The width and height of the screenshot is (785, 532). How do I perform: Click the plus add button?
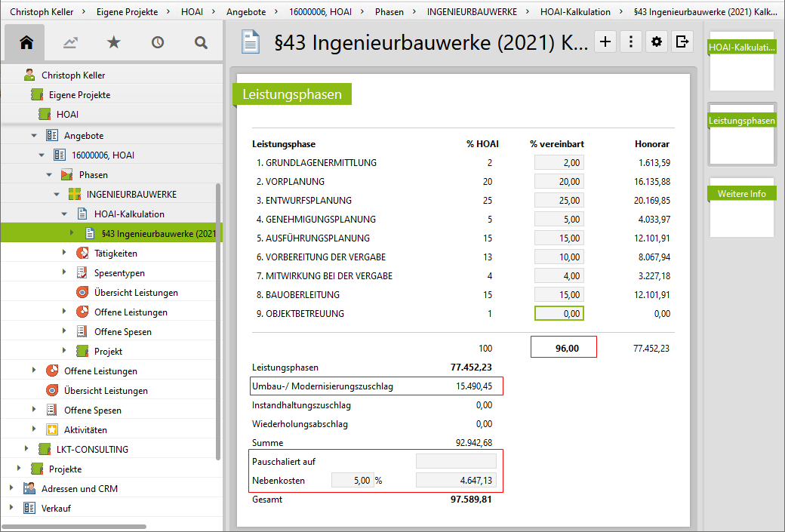(605, 42)
